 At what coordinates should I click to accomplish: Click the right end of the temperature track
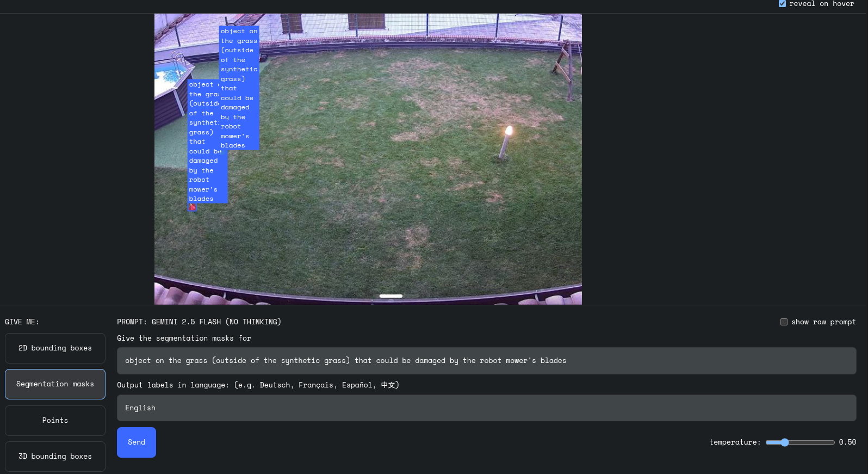coord(833,442)
